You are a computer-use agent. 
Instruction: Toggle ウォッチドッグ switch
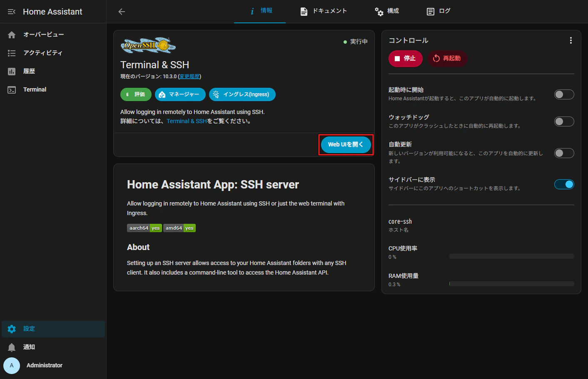(x=564, y=121)
